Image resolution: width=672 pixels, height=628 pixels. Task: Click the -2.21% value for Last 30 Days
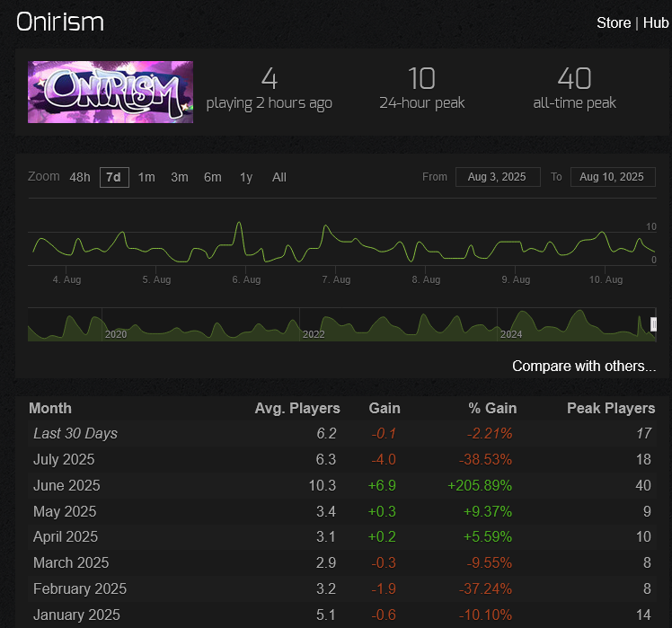(490, 433)
